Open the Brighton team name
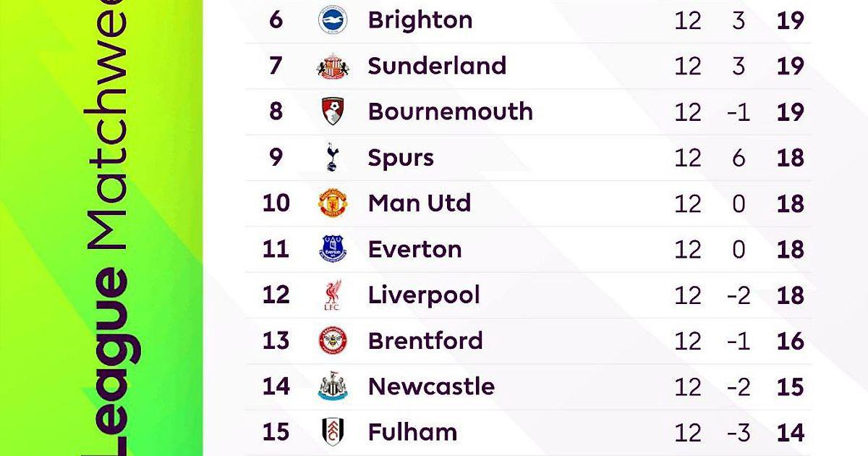Screen dimensions: 868x456 tap(420, 20)
